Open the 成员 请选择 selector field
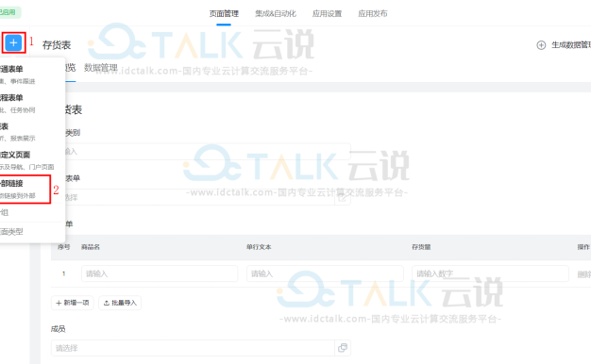 tap(193, 348)
